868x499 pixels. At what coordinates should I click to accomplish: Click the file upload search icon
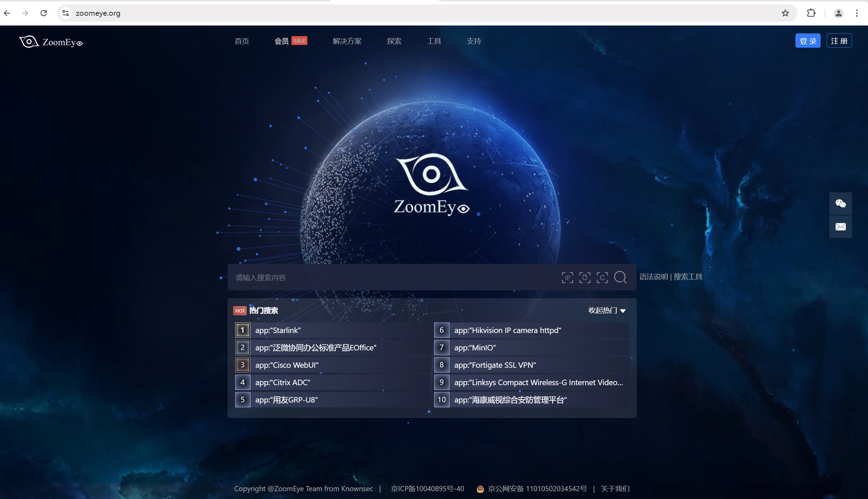[584, 277]
